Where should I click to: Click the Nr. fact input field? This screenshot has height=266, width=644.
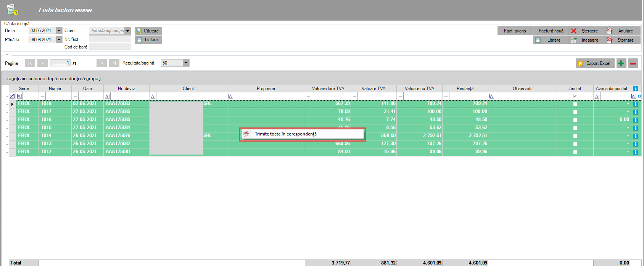coord(110,39)
